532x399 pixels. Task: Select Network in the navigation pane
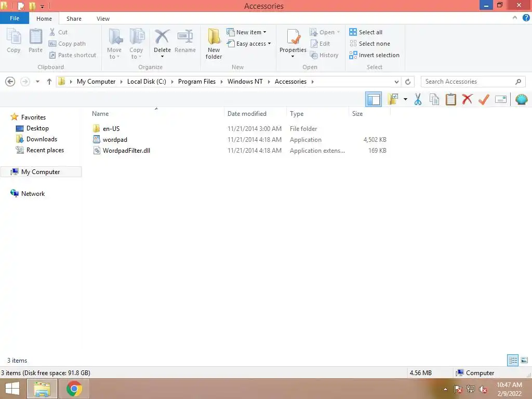click(x=28, y=193)
